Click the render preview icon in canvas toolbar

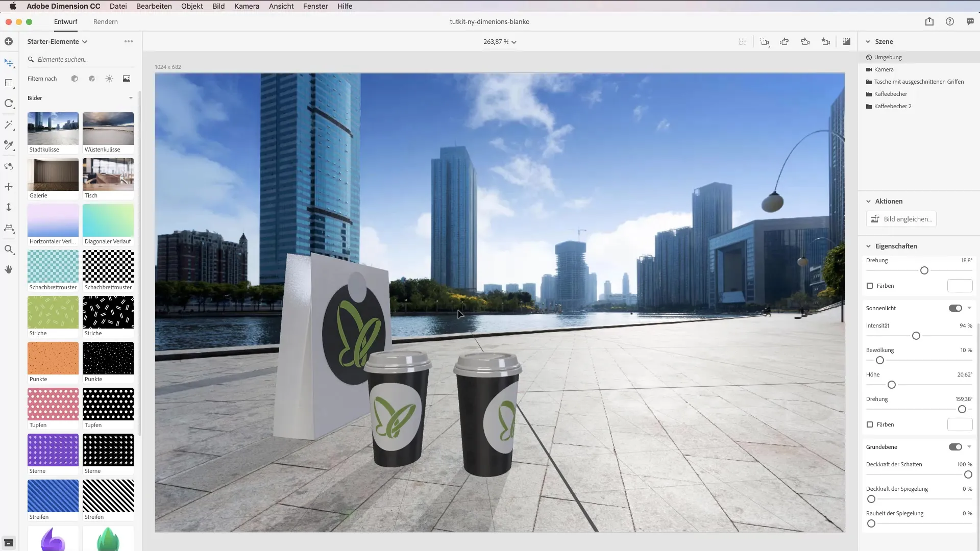(x=847, y=42)
